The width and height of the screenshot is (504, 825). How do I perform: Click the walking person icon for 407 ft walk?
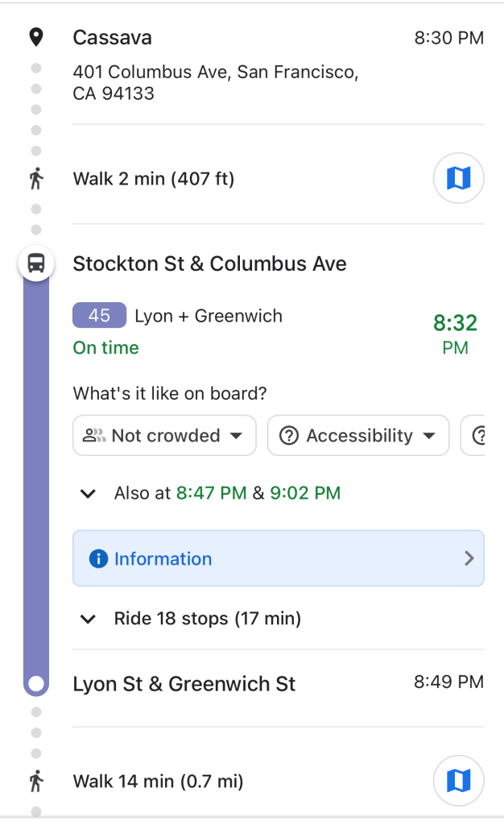pyautogui.click(x=35, y=178)
